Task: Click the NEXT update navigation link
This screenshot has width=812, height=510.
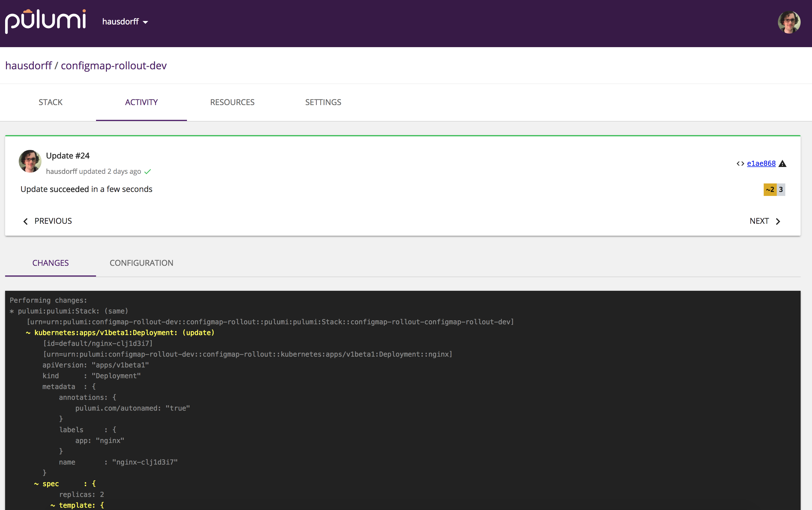Action: 764,221
